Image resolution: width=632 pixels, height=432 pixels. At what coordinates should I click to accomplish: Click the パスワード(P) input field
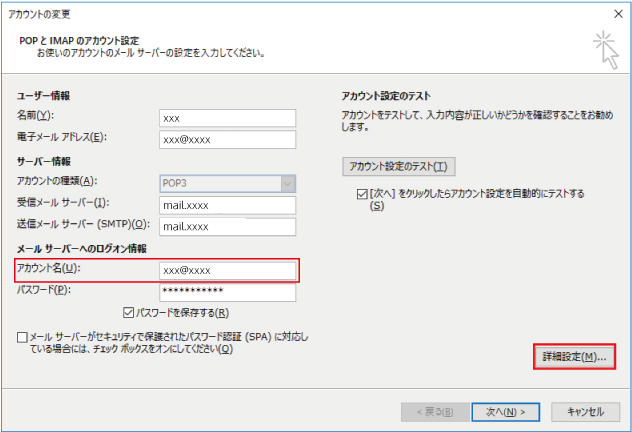tap(227, 292)
